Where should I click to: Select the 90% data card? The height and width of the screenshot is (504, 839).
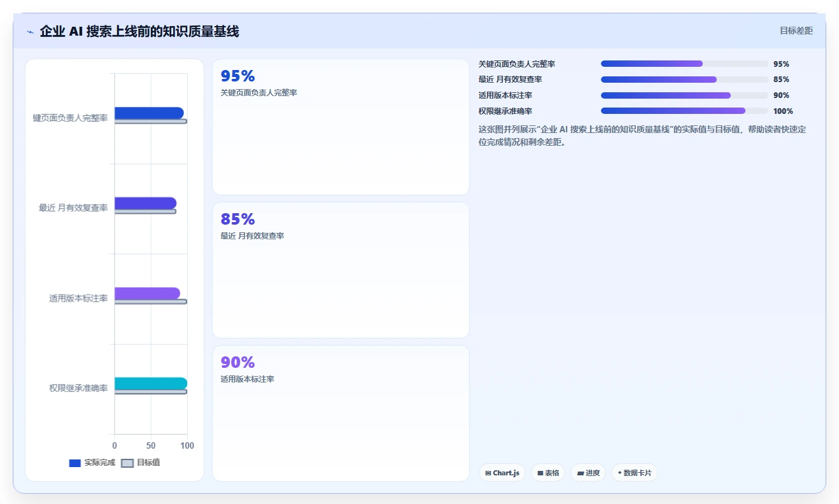pos(341,413)
